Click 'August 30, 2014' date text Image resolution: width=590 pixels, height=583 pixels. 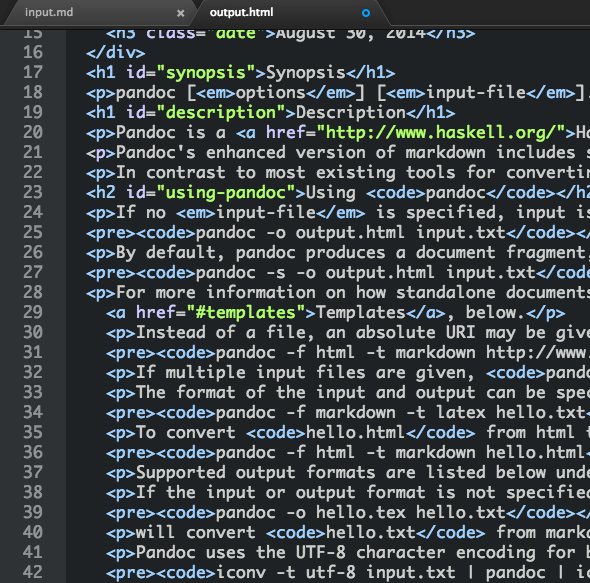[x=351, y=34]
